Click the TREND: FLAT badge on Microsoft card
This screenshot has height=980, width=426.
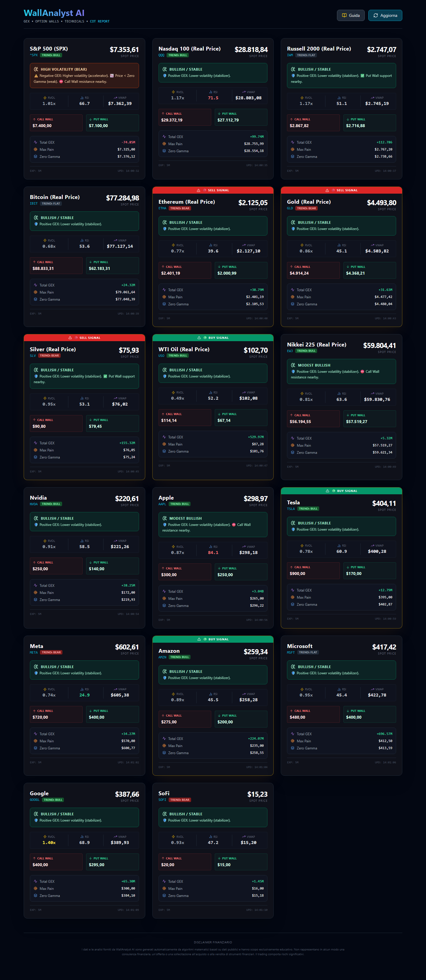(x=308, y=652)
